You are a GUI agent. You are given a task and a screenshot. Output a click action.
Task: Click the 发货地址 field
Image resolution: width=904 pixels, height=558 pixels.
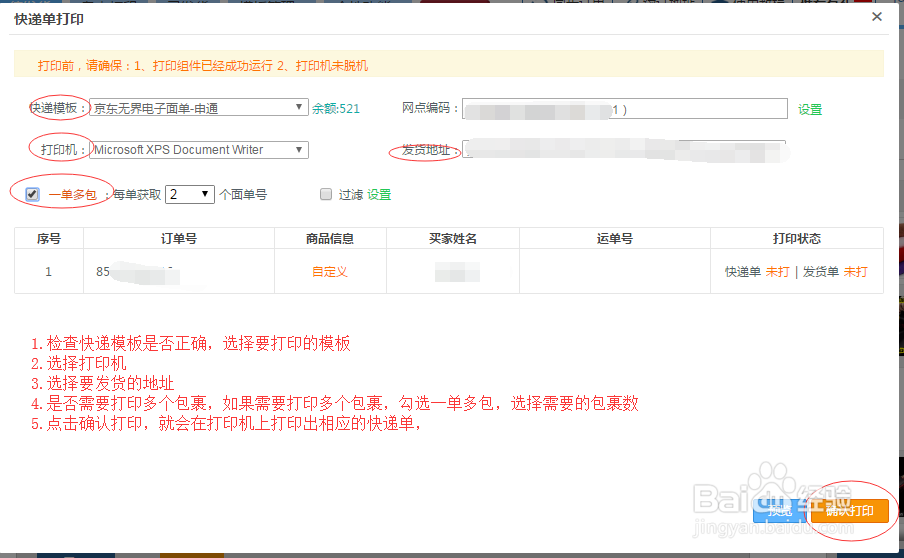624,149
